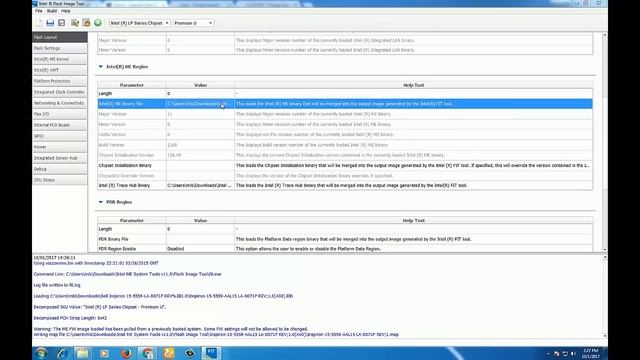Click the Decomposed SKU Value log line
The image size is (640, 360).
(x=100, y=307)
